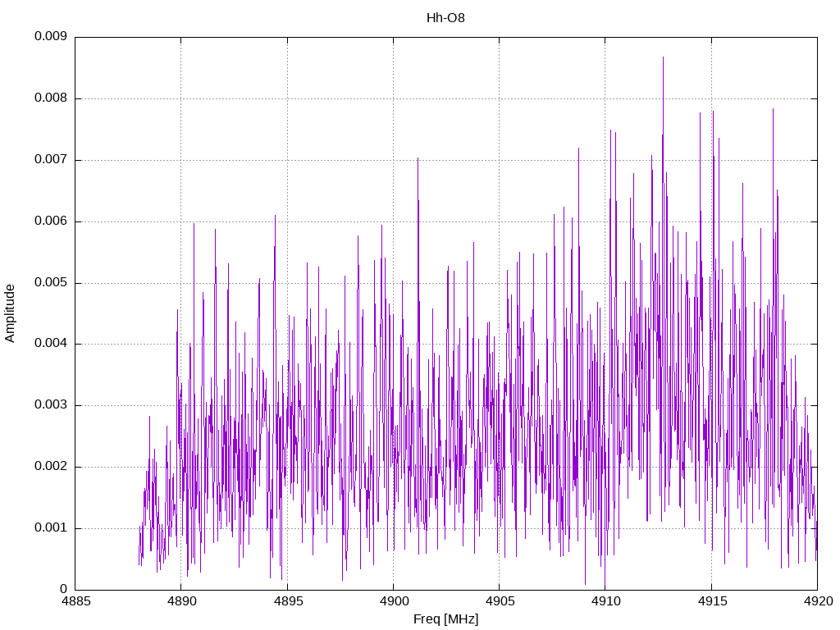Image resolution: width=840 pixels, height=630 pixels.
Task: Click the 4920 x-axis tick label
Action: click(x=818, y=601)
